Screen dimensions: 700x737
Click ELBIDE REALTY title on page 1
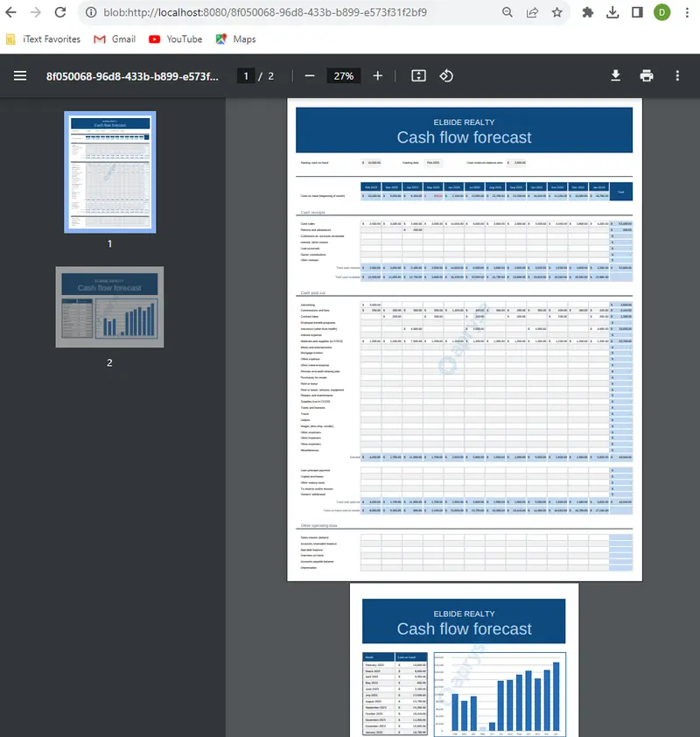tap(464, 123)
